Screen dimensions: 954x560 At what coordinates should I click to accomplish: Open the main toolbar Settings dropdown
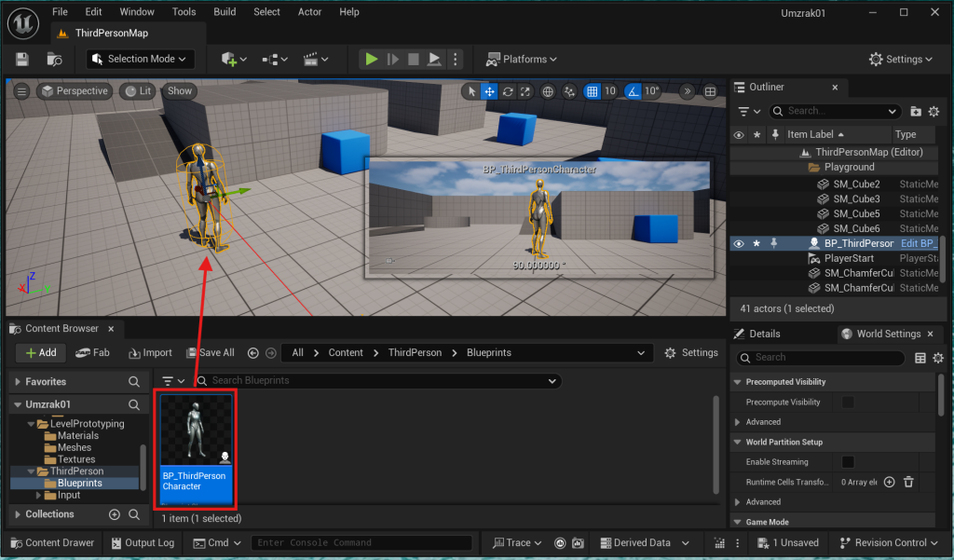click(901, 59)
